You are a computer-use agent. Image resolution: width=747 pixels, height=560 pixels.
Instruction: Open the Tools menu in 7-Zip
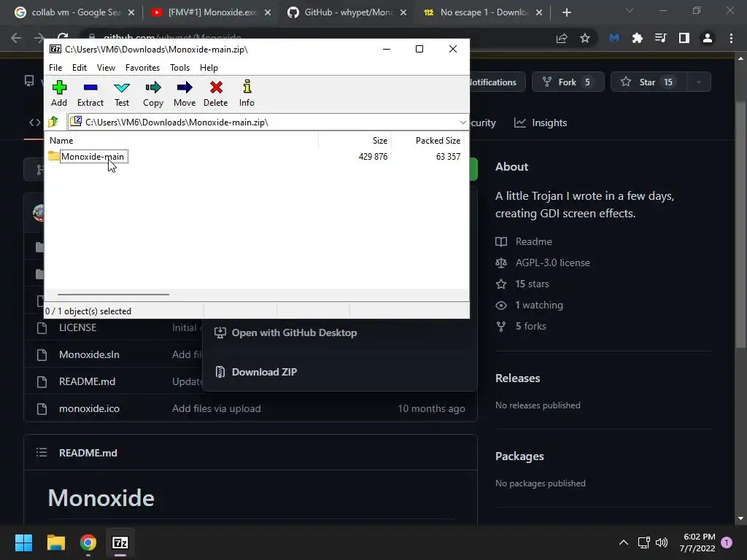click(x=179, y=68)
